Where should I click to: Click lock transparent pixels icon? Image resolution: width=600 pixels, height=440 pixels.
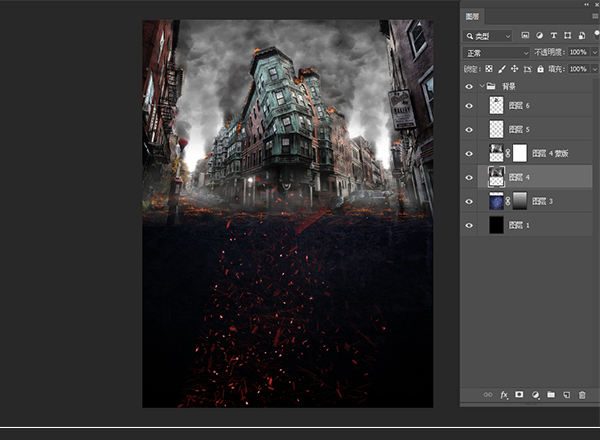click(489, 69)
